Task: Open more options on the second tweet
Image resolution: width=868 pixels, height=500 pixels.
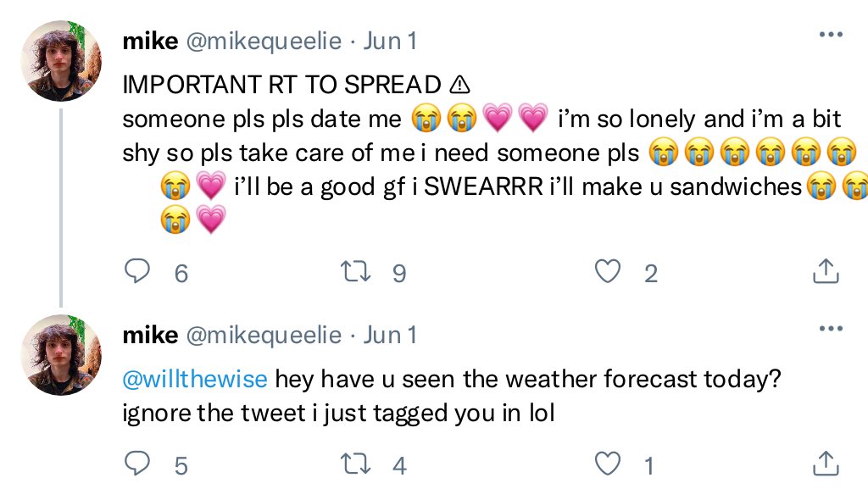Action: 831,328
